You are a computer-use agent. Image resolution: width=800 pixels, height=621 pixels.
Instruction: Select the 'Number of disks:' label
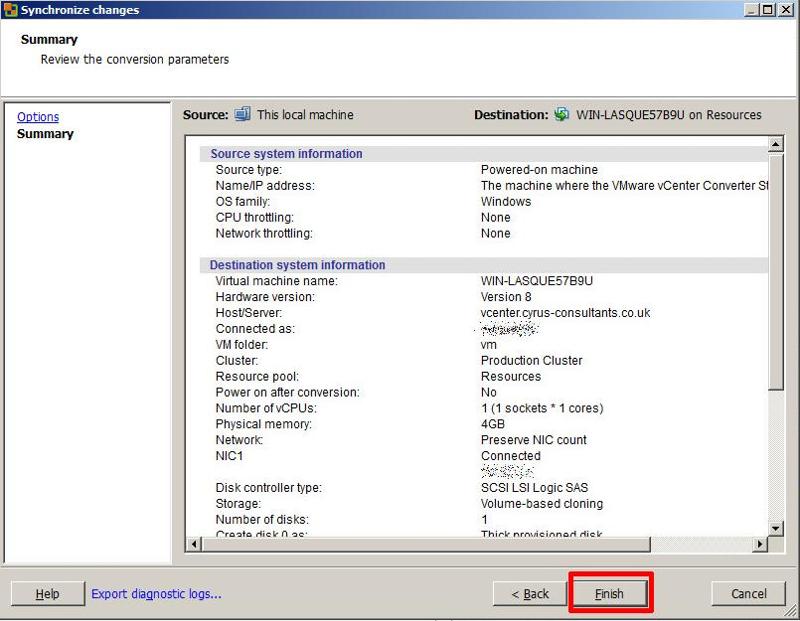pyautogui.click(x=262, y=519)
